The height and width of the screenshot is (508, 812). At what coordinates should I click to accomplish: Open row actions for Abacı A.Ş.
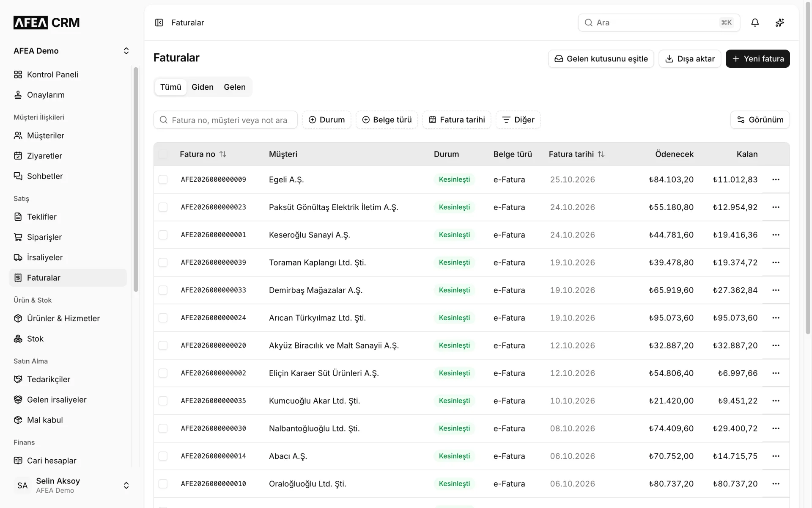pos(776,456)
